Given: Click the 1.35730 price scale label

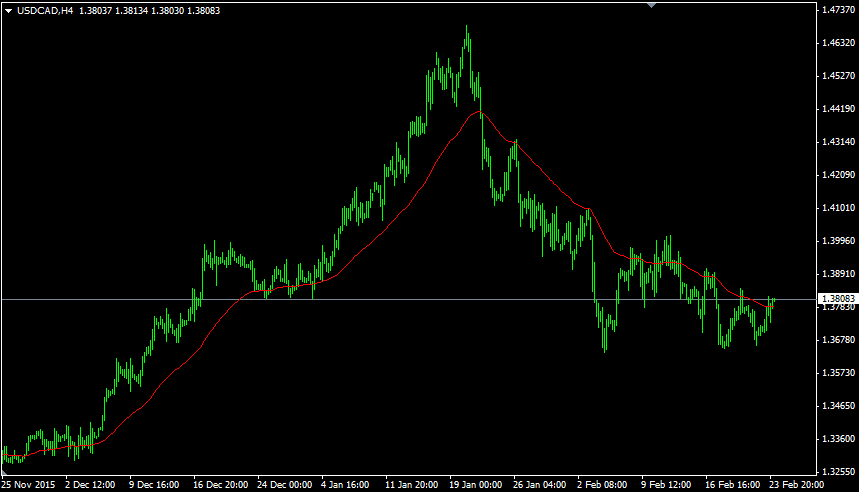Looking at the screenshot, I should 839,373.
